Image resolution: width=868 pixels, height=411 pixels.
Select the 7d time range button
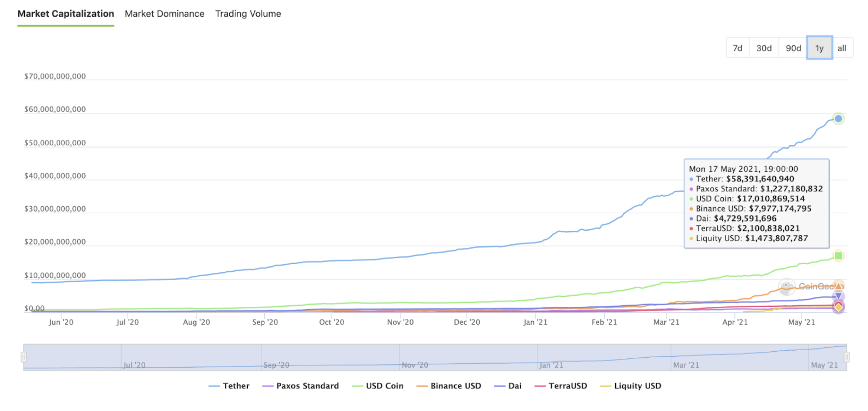click(737, 48)
